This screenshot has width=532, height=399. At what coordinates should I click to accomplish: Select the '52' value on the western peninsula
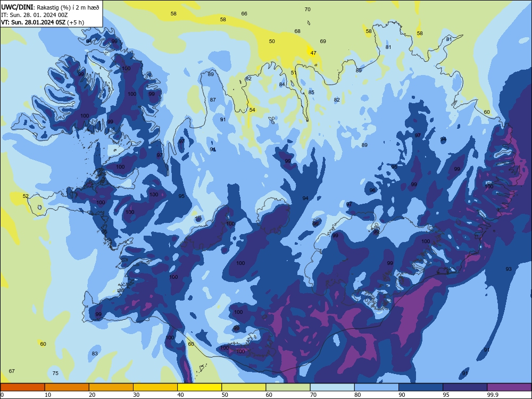click(26, 196)
